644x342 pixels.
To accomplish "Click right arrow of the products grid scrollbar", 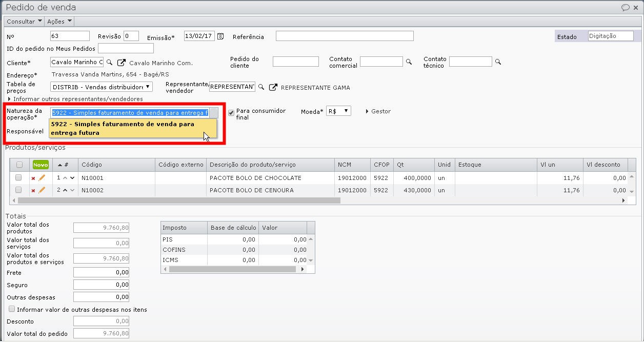I will point(624,200).
